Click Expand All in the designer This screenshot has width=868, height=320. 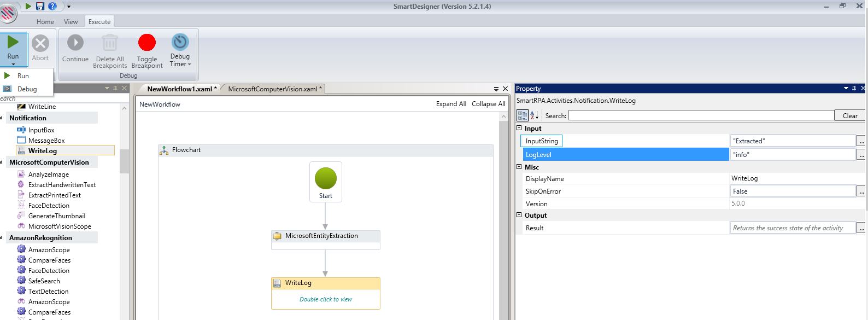click(x=451, y=104)
